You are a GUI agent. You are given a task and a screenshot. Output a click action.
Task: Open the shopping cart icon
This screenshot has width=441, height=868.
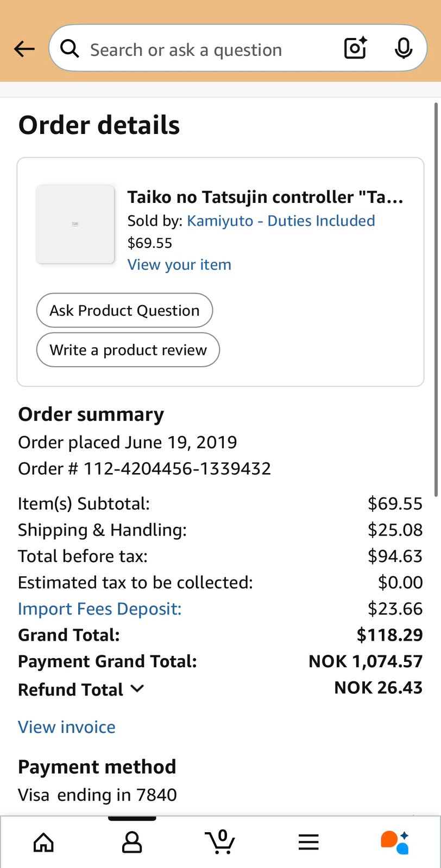pyautogui.click(x=220, y=842)
